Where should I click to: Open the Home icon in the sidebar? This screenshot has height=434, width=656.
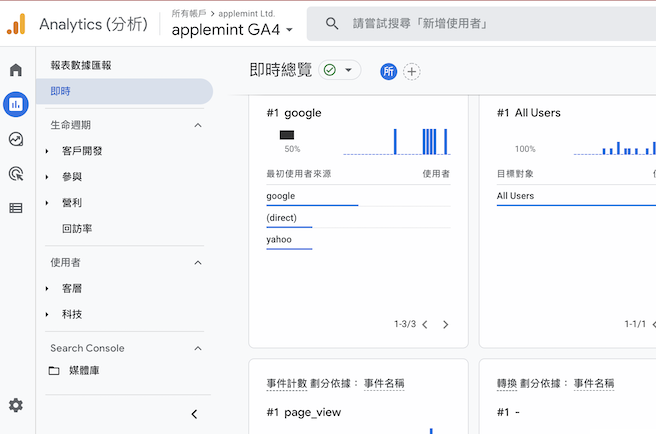tap(16, 69)
